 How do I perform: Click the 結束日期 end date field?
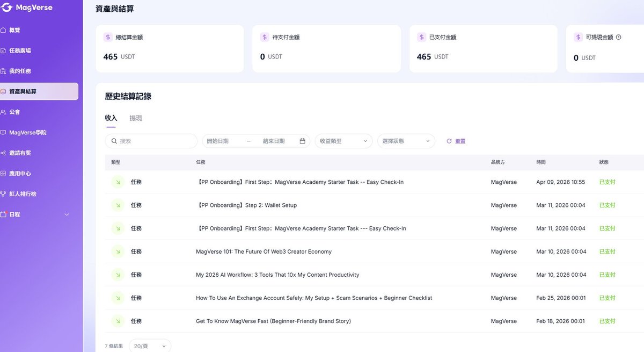click(274, 141)
